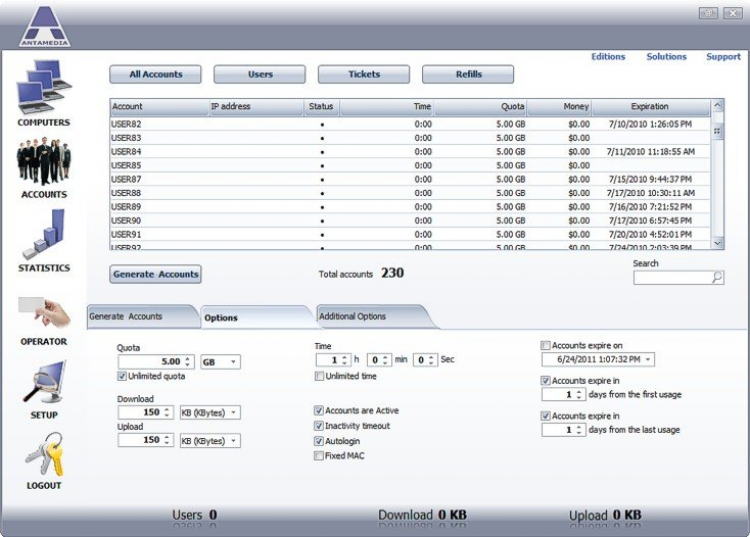The height and width of the screenshot is (537, 750).
Task: Enable the Unlimited time checkbox
Action: (x=319, y=377)
